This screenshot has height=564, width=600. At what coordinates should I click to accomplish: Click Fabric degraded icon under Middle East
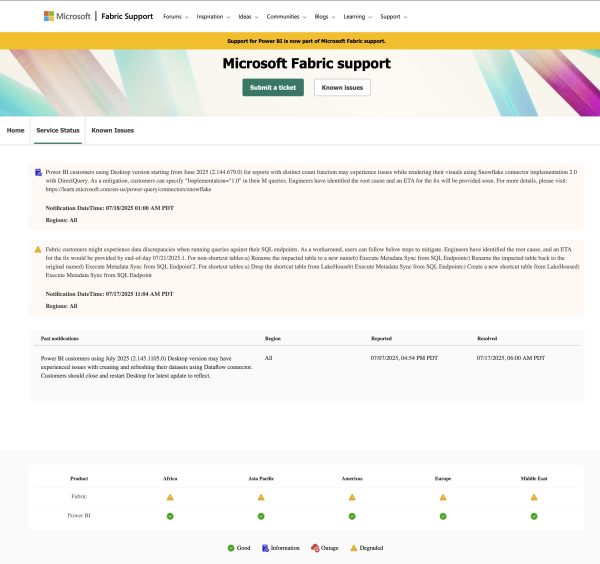point(534,497)
